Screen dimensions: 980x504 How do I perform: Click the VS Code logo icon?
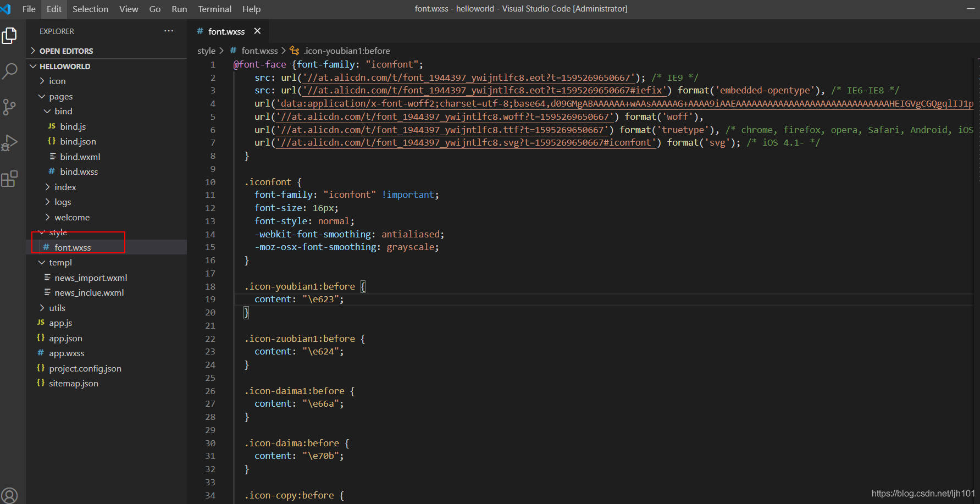pyautogui.click(x=6, y=9)
